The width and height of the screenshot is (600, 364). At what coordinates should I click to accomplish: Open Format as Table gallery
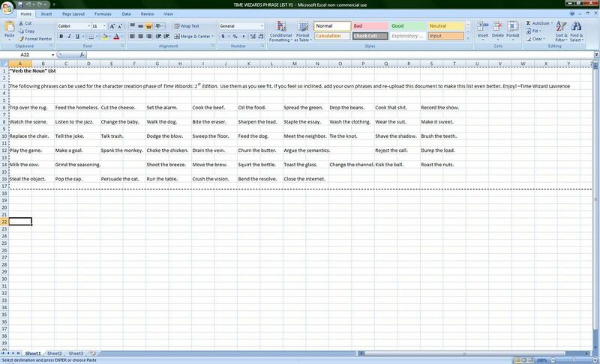[x=303, y=31]
